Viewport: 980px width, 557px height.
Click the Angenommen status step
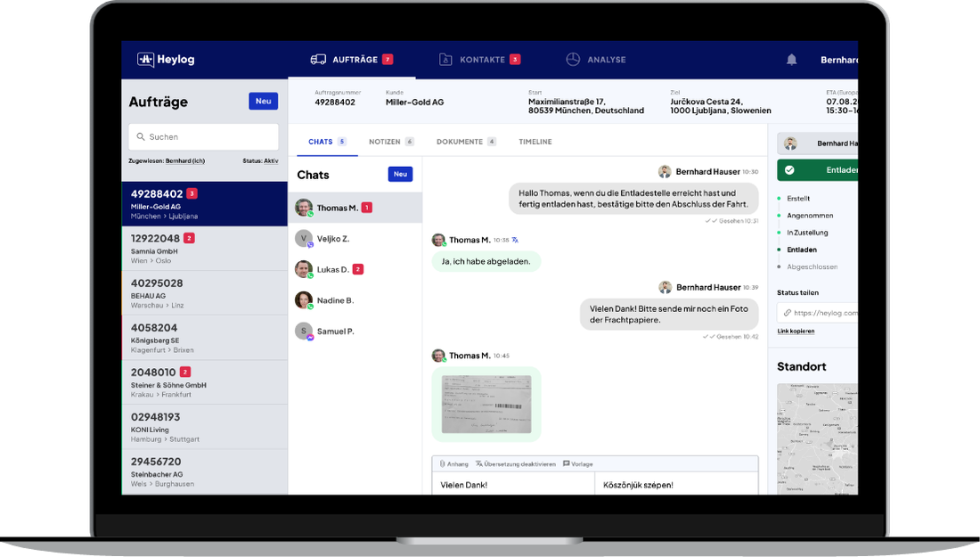pos(809,215)
